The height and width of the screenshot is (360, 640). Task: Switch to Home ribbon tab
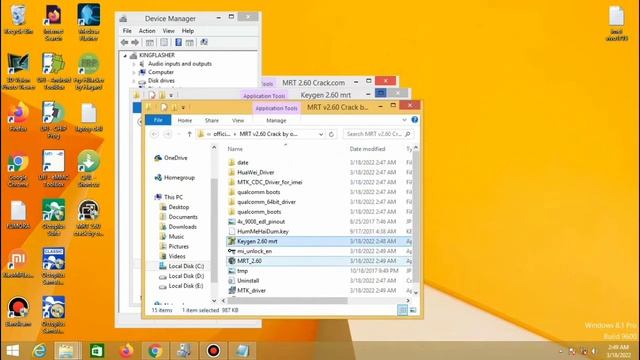click(184, 120)
